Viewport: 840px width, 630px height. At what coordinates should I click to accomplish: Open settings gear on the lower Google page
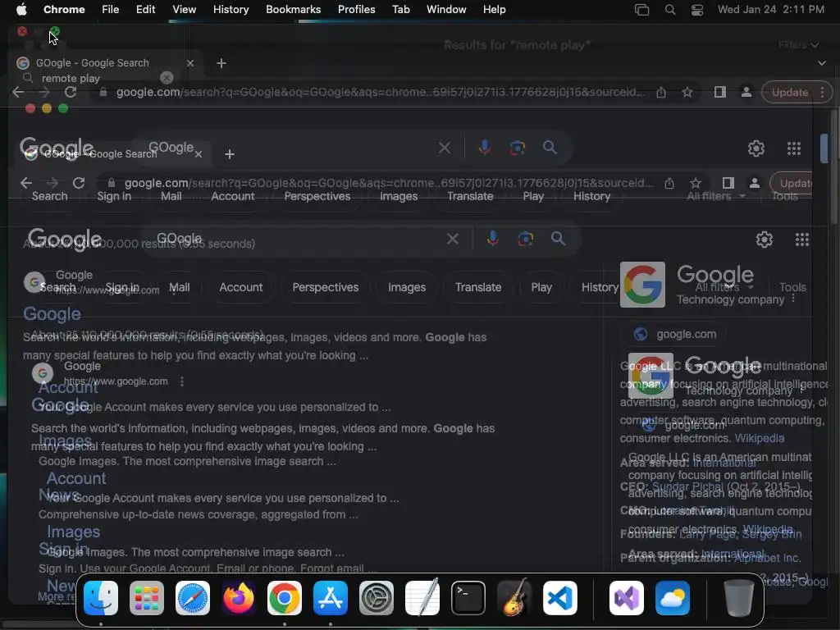[764, 240]
